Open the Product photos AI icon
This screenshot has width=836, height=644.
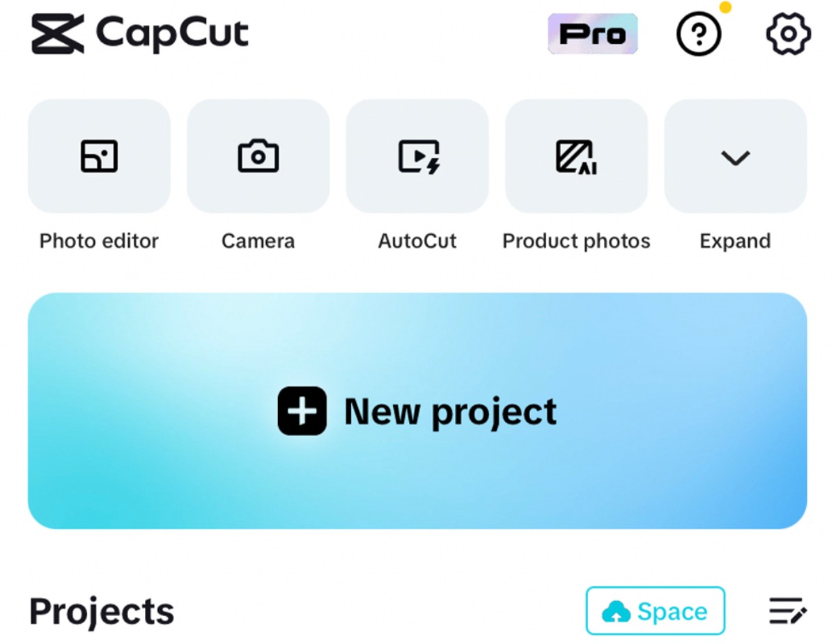tap(576, 156)
